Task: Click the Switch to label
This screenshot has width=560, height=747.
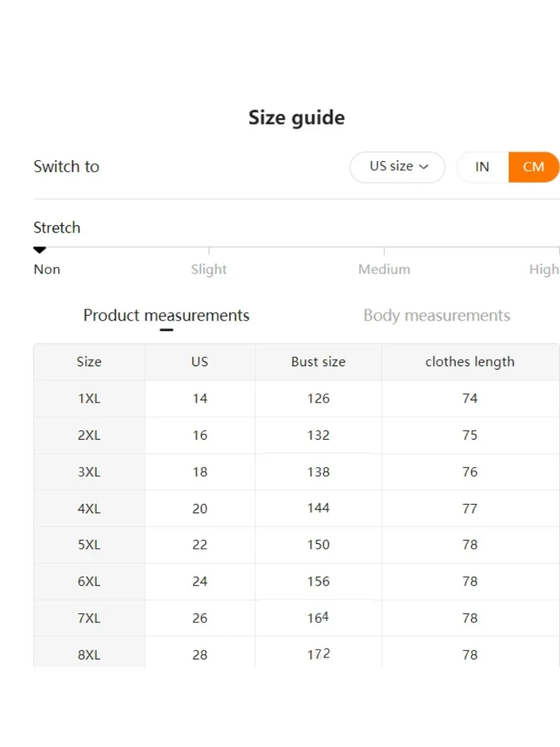Action: [x=66, y=167]
